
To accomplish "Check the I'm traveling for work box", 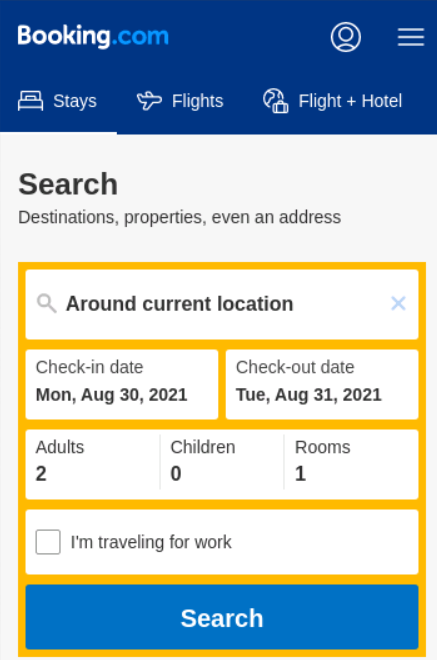I will (48, 542).
